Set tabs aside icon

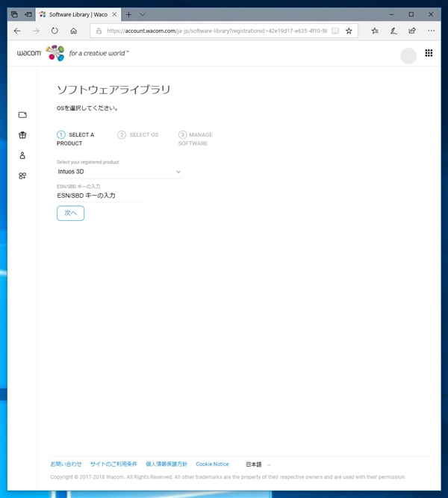coord(28,14)
